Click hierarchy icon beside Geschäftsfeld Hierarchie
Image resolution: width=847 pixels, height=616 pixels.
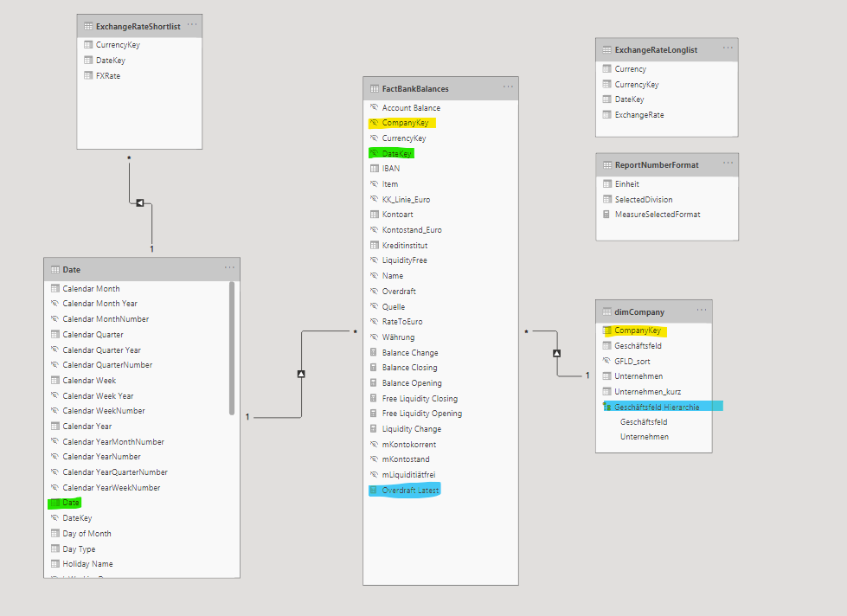(606, 407)
